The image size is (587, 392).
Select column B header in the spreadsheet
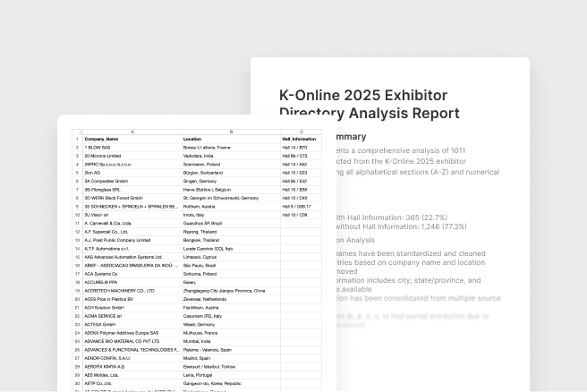click(231, 132)
